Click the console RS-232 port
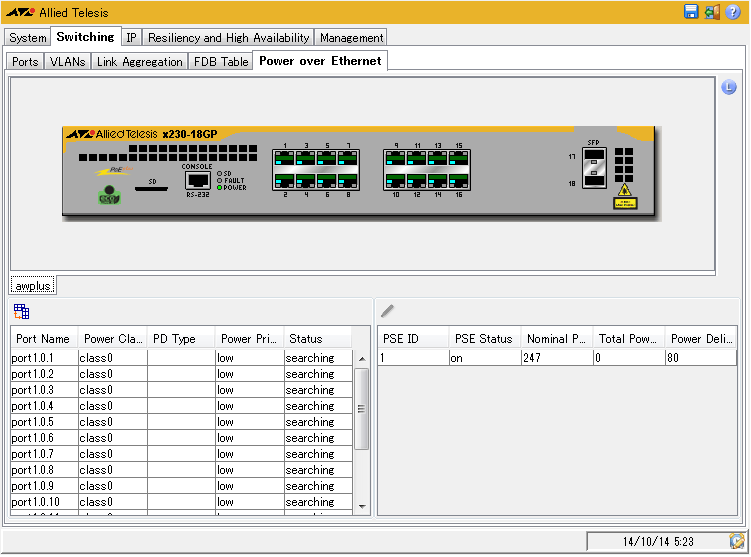The height and width of the screenshot is (557, 751). click(197, 181)
